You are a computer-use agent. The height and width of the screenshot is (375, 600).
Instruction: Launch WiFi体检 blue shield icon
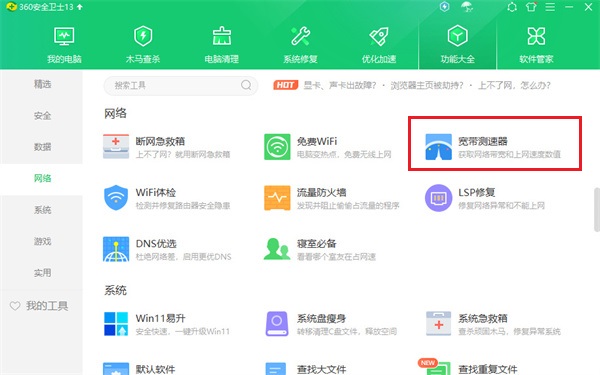pyautogui.click(x=116, y=197)
